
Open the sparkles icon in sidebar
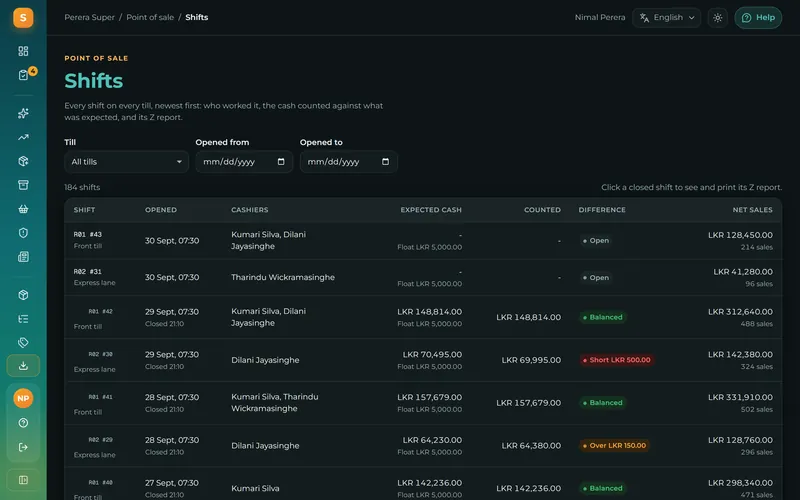[x=23, y=113]
